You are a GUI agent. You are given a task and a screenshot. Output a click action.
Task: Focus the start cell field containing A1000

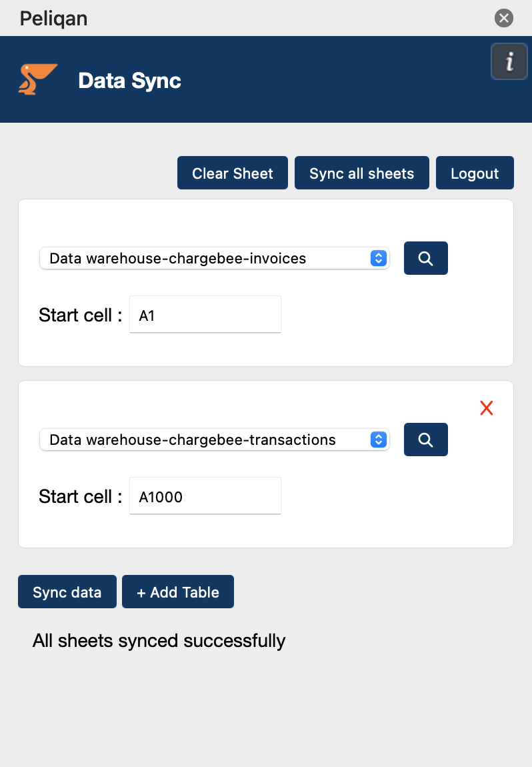click(205, 496)
